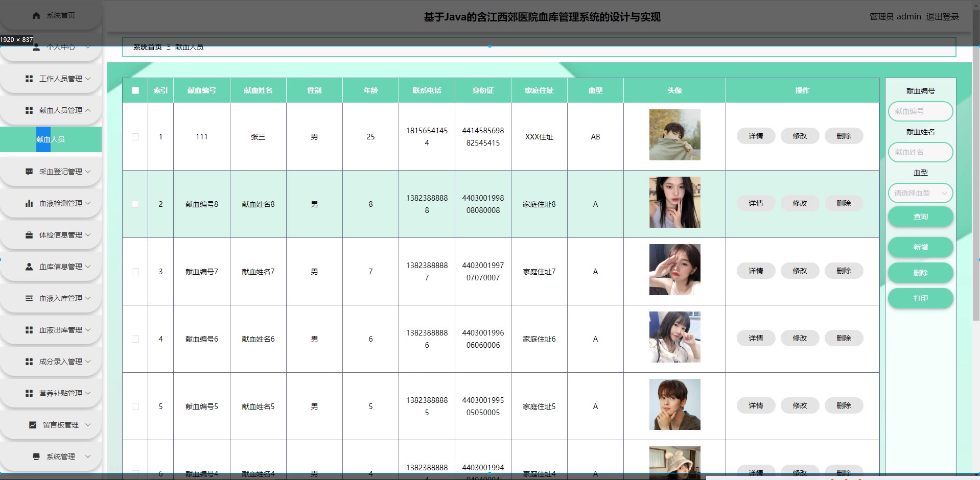Open the 留言板管理 menu label
The width and height of the screenshot is (980, 480).
click(61, 425)
